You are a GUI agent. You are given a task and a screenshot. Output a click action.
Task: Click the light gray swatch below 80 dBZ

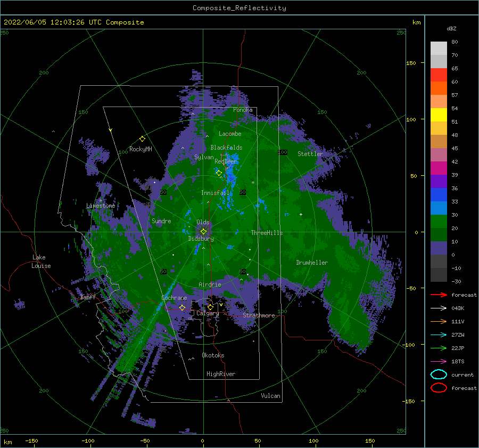coord(439,48)
